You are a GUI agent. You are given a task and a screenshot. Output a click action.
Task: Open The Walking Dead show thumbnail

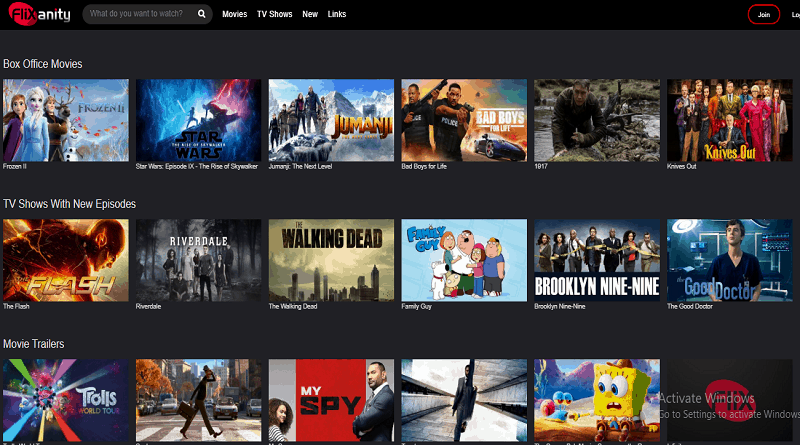pyautogui.click(x=331, y=259)
